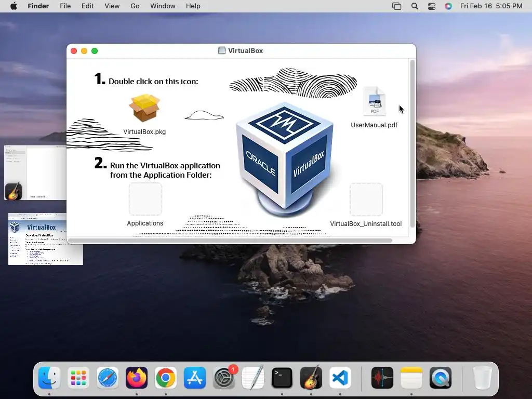Screen dimensions: 532x399
Task: Open the Trash in the Dock
Action: (483, 378)
